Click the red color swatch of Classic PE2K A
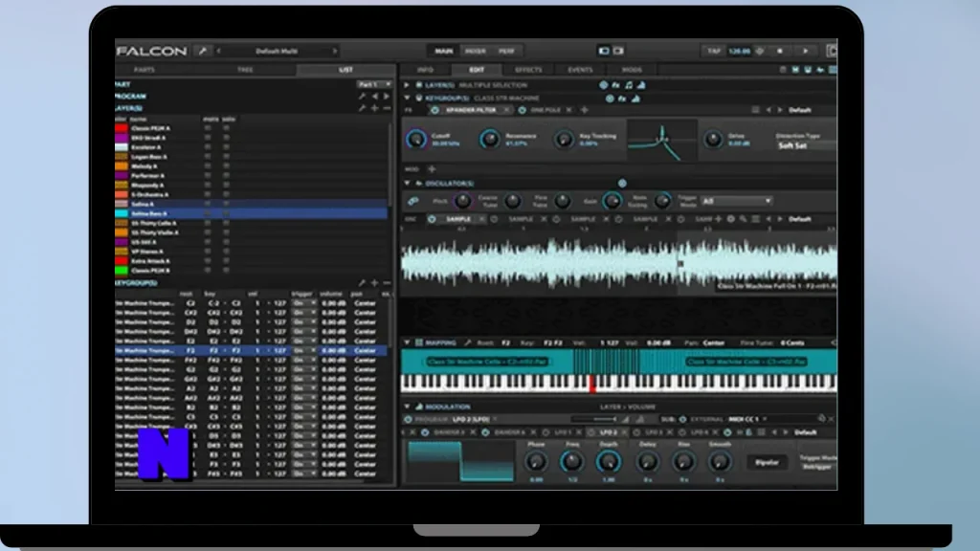The width and height of the screenshot is (980, 551). coord(122,128)
